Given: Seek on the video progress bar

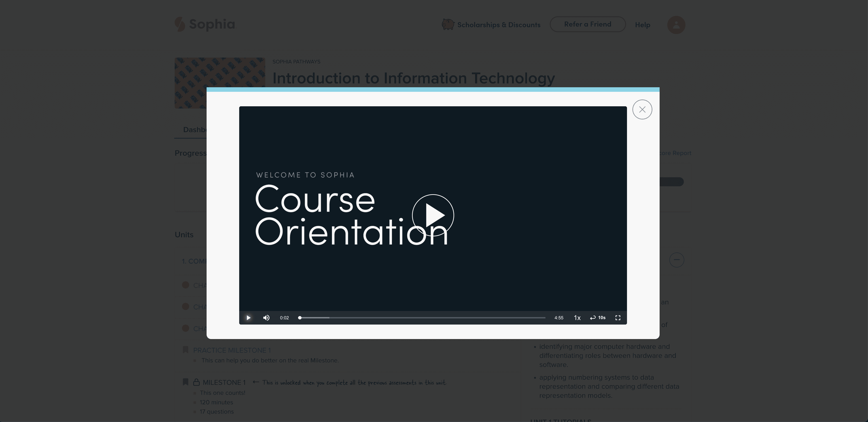Looking at the screenshot, I should (422, 318).
